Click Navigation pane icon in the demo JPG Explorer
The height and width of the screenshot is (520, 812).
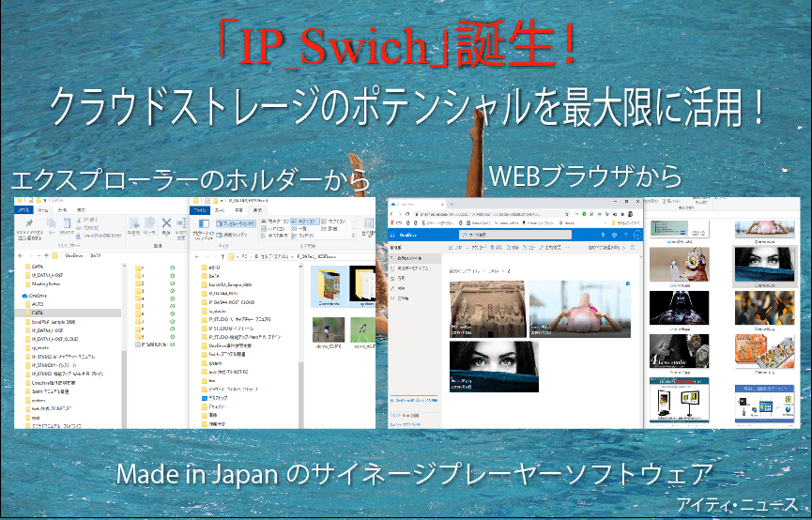204,223
